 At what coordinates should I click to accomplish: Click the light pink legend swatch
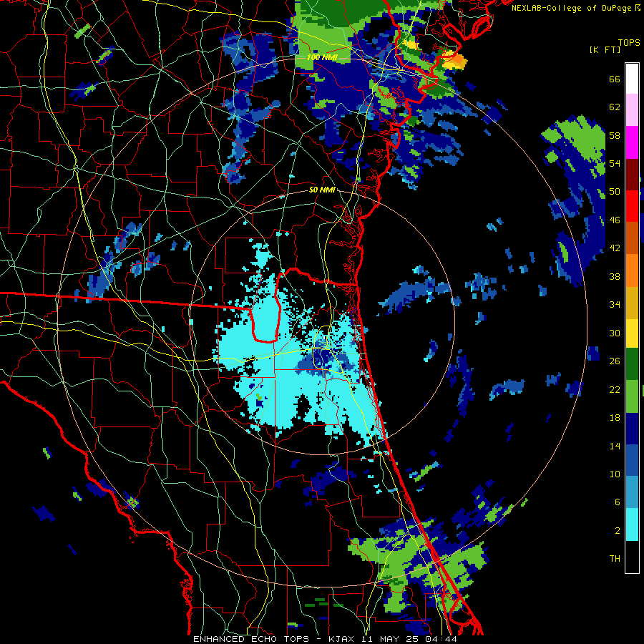point(632,110)
